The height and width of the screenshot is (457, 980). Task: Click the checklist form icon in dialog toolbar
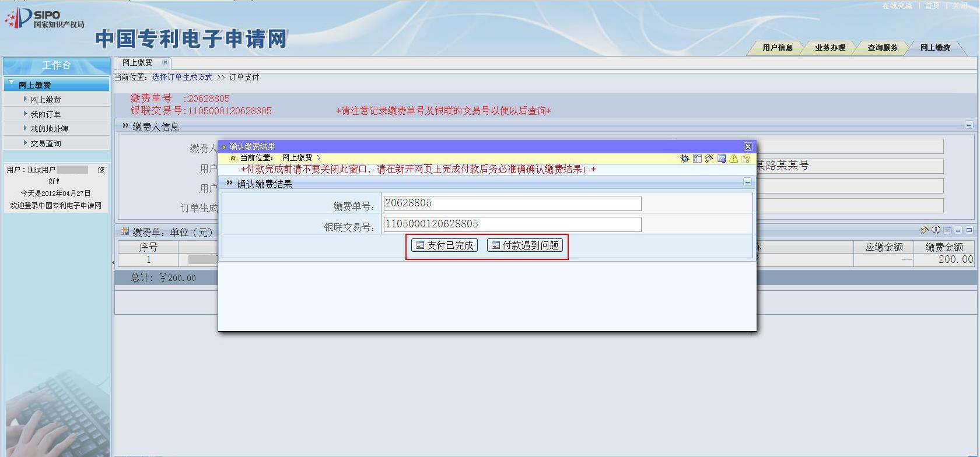(697, 158)
